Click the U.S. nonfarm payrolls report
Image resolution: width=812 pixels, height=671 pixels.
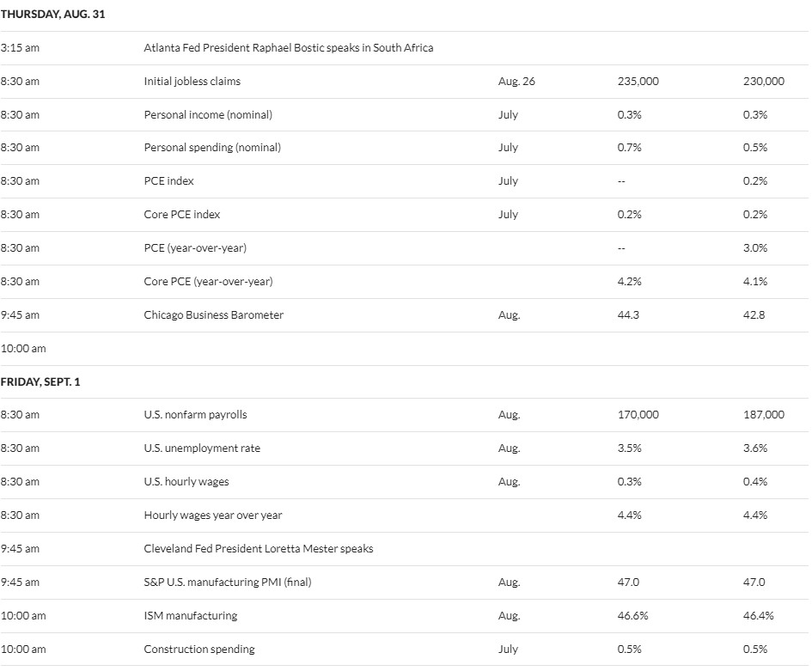pyautogui.click(x=195, y=415)
